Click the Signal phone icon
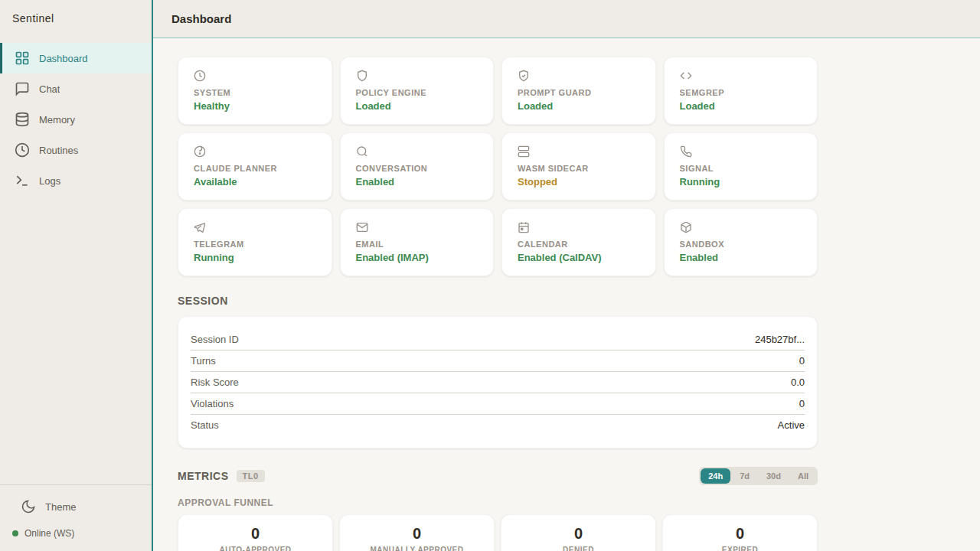This screenshot has width=980, height=551. pyautogui.click(x=685, y=152)
